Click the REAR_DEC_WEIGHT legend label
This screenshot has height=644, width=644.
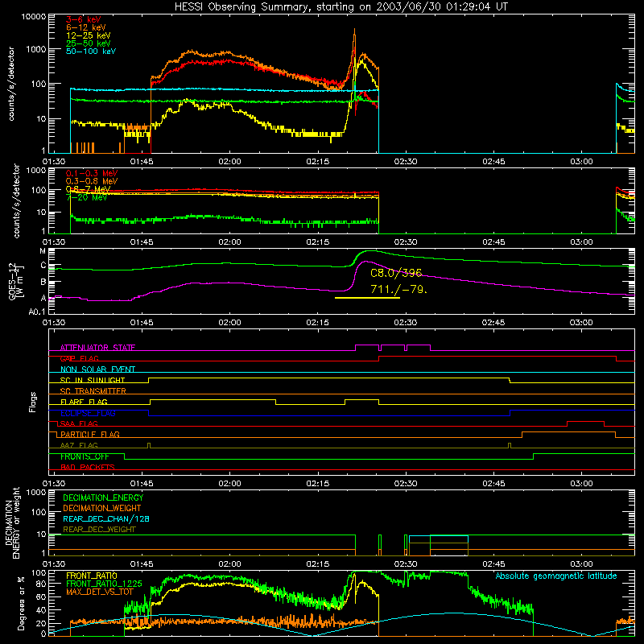99,530
